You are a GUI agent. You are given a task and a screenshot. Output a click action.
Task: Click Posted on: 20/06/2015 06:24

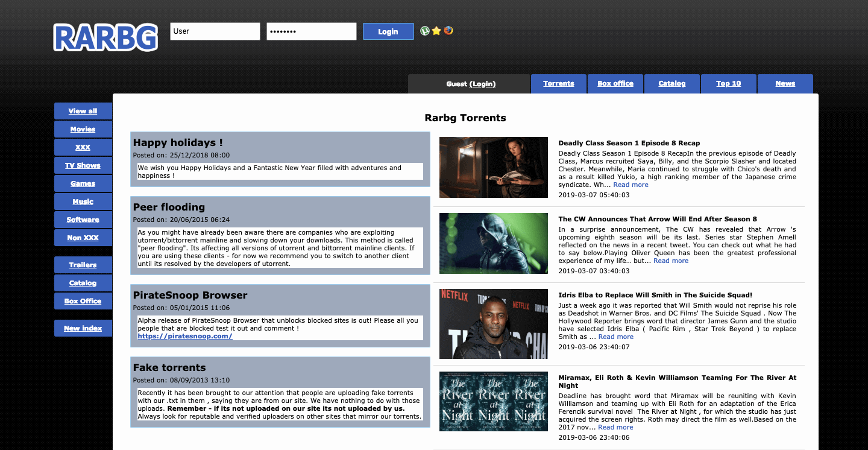[181, 220]
